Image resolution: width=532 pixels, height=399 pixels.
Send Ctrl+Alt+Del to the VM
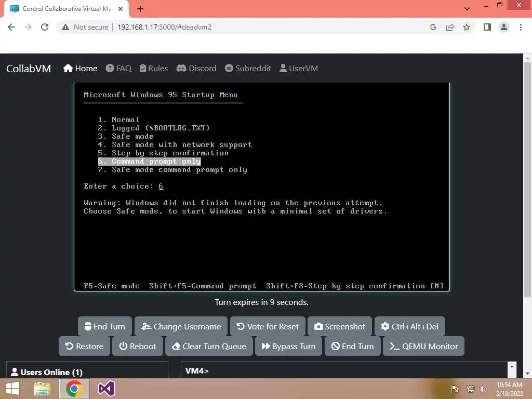410,326
